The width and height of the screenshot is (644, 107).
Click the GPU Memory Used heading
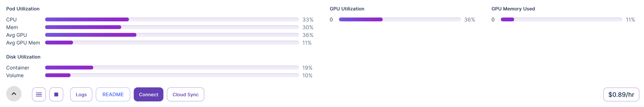pos(513,9)
